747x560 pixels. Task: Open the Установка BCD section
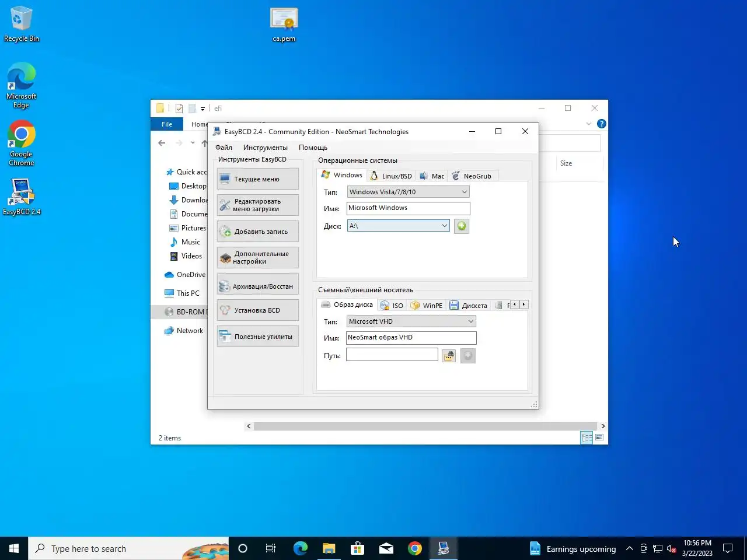click(x=257, y=310)
